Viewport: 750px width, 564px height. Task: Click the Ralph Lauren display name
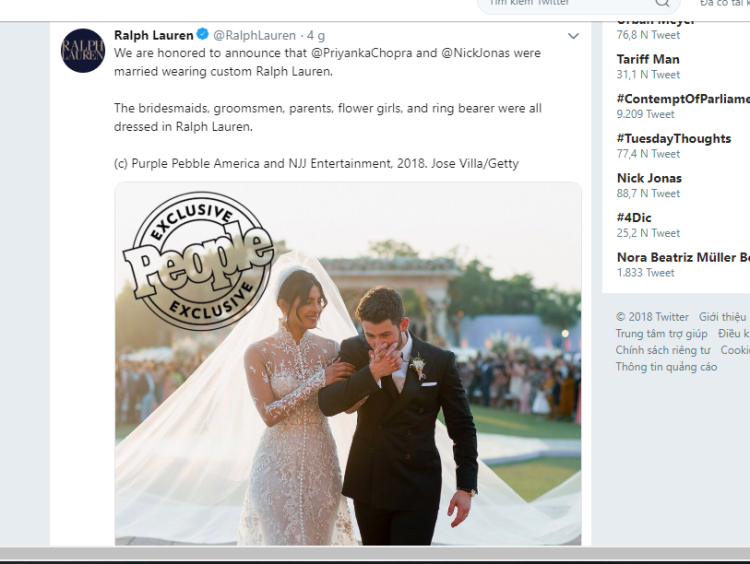153,35
